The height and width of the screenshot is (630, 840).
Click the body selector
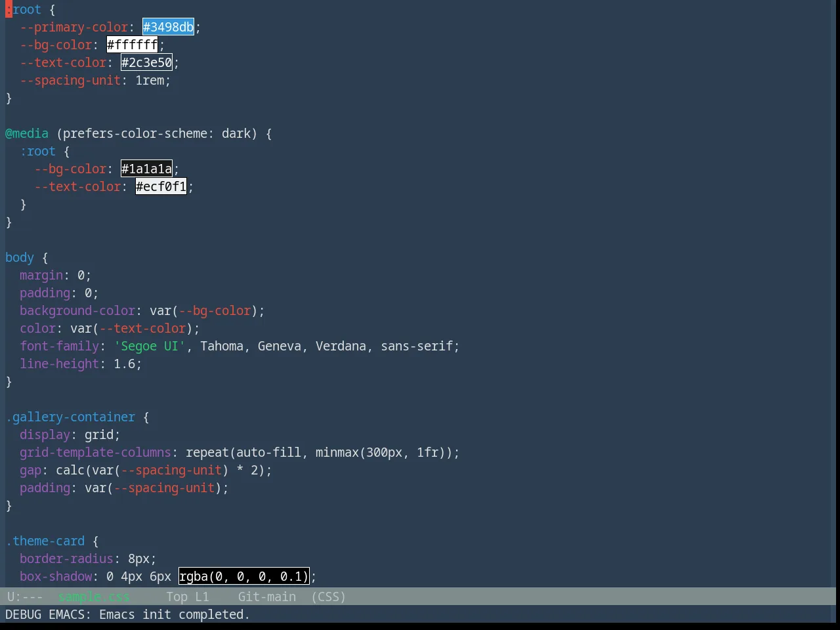(x=20, y=257)
